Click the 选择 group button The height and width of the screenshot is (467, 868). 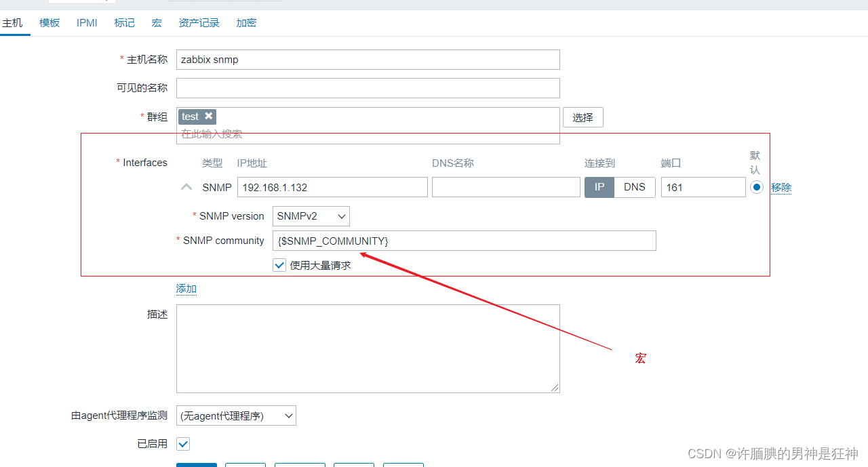click(583, 117)
